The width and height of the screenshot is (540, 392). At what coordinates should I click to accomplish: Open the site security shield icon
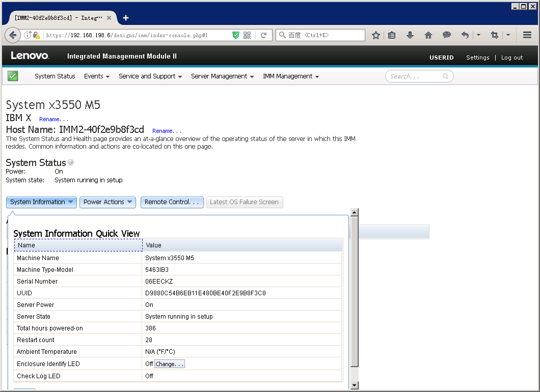pos(235,35)
